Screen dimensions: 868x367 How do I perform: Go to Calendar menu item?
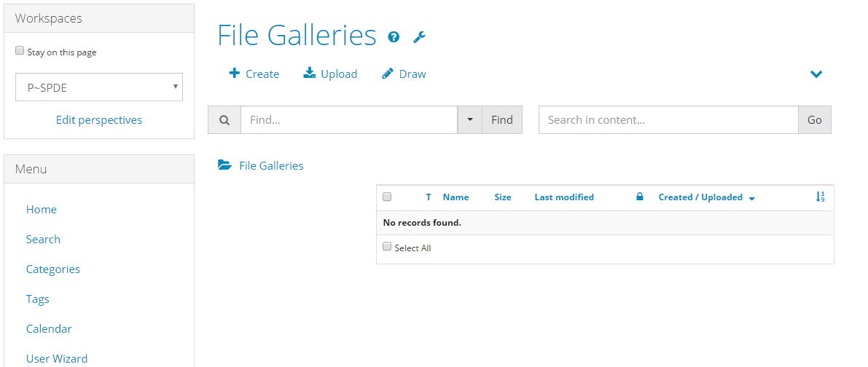tap(49, 329)
